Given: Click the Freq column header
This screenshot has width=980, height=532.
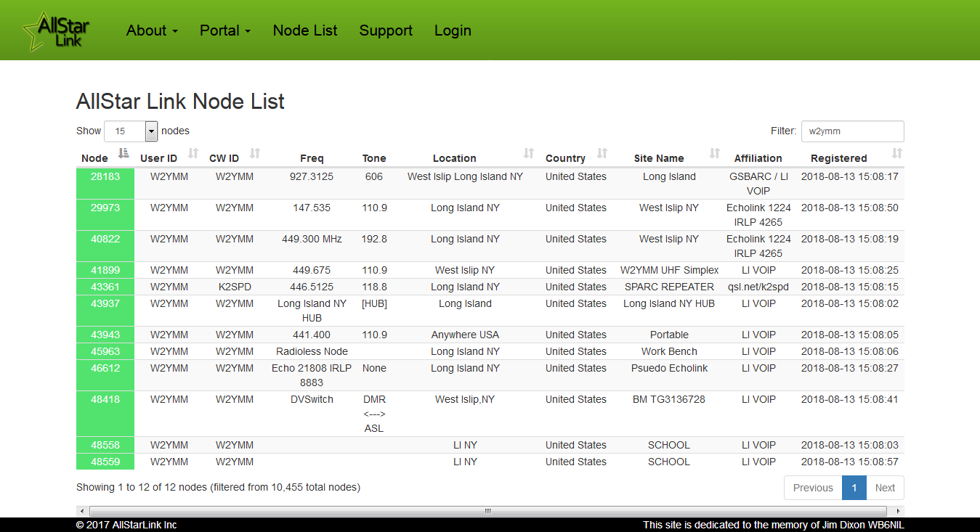Looking at the screenshot, I should (x=312, y=158).
